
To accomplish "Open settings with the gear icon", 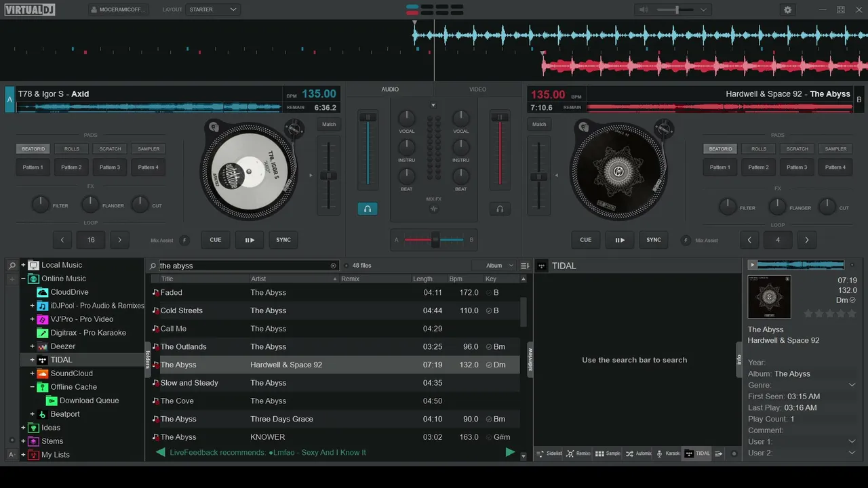I will pos(787,9).
